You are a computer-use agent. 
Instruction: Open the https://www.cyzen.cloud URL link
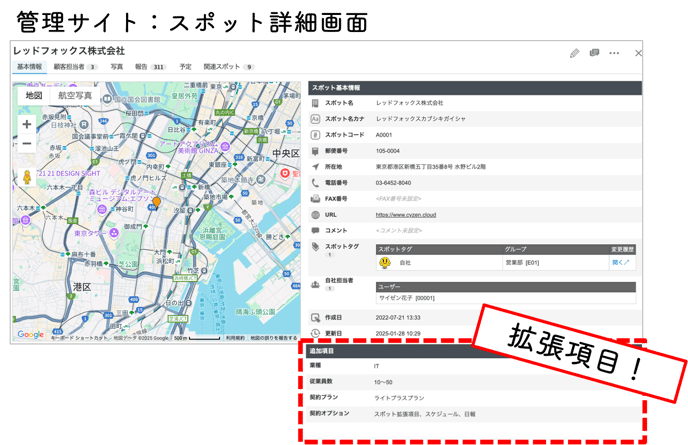click(x=405, y=215)
